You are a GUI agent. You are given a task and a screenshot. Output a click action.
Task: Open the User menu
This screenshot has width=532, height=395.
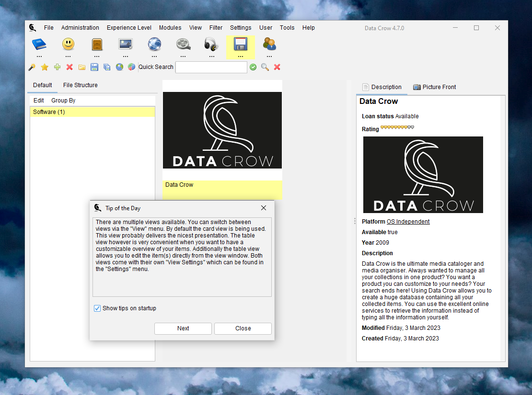click(x=266, y=28)
